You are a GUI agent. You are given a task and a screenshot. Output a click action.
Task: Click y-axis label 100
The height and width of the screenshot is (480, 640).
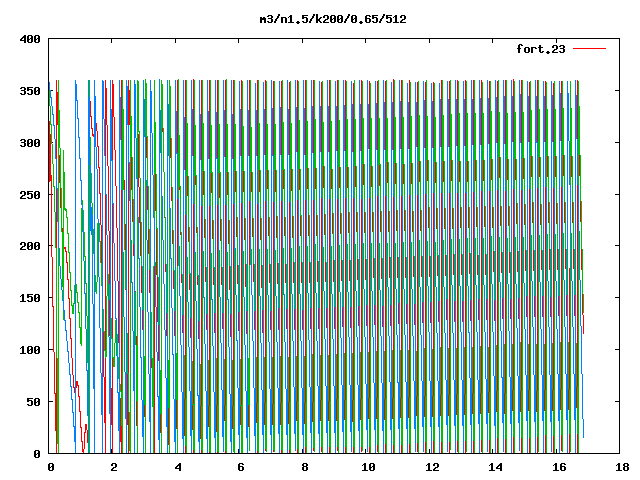tap(30, 350)
